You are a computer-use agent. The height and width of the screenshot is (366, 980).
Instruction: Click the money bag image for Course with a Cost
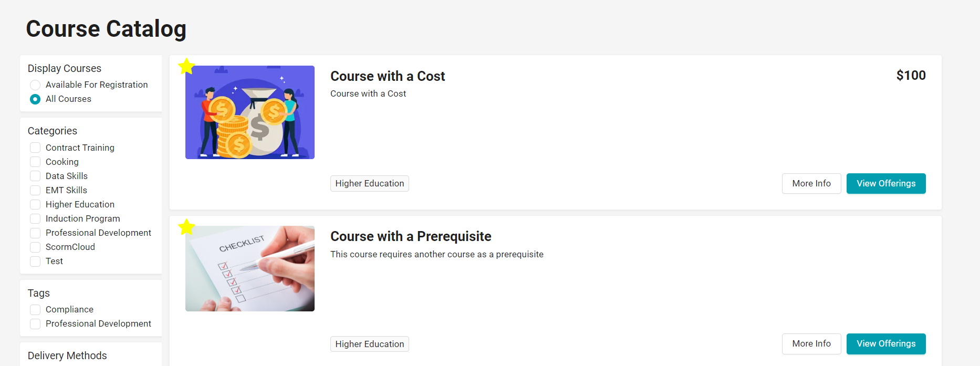click(x=249, y=112)
